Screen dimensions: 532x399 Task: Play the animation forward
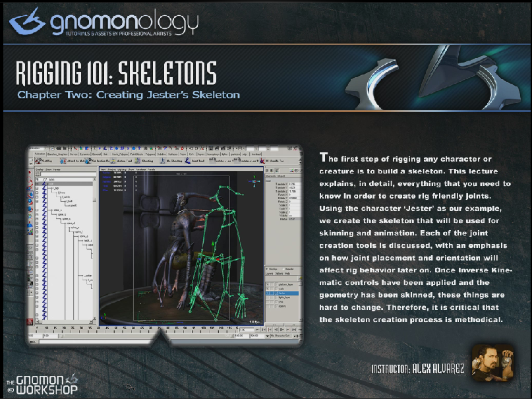(x=283, y=330)
